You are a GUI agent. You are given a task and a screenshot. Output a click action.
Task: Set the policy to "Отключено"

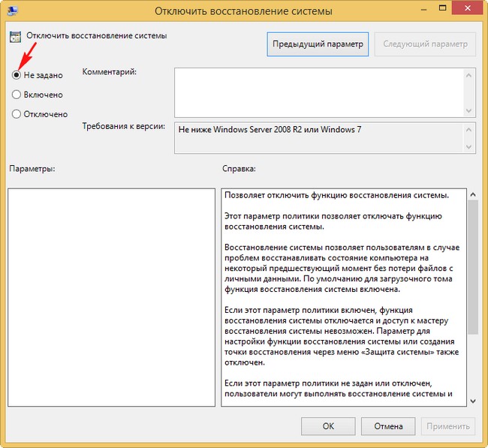17,114
